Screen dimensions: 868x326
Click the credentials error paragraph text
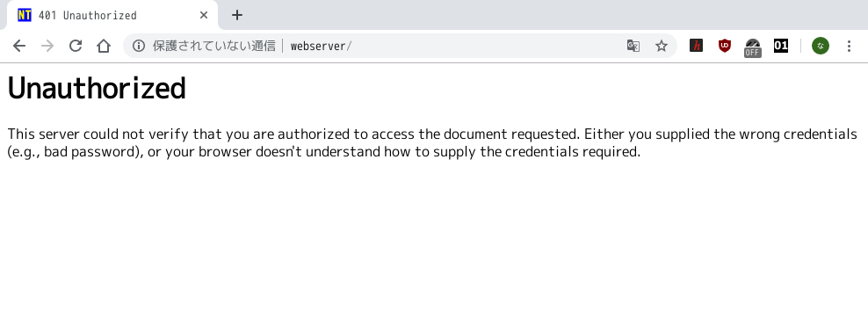(x=432, y=143)
